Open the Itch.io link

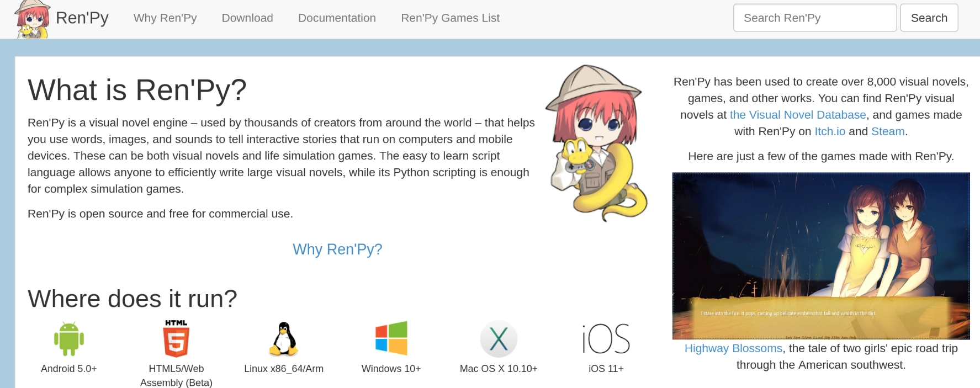click(x=830, y=131)
